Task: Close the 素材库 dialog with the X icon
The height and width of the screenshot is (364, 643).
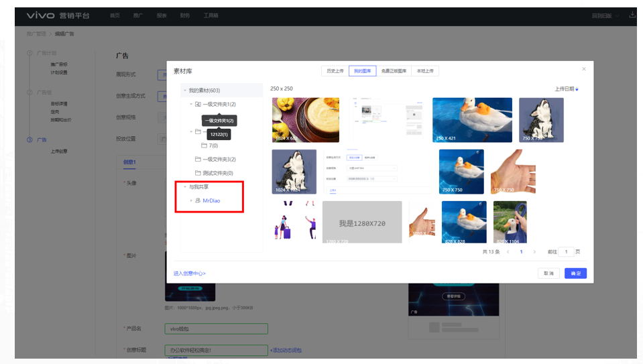Action: [x=583, y=69]
